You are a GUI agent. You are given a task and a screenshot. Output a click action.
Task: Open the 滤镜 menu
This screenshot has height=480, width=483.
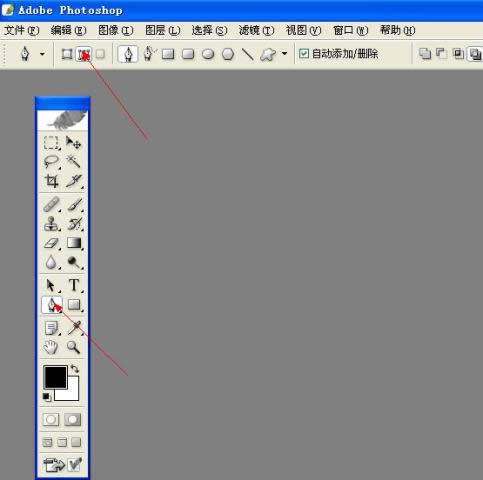(x=256, y=31)
